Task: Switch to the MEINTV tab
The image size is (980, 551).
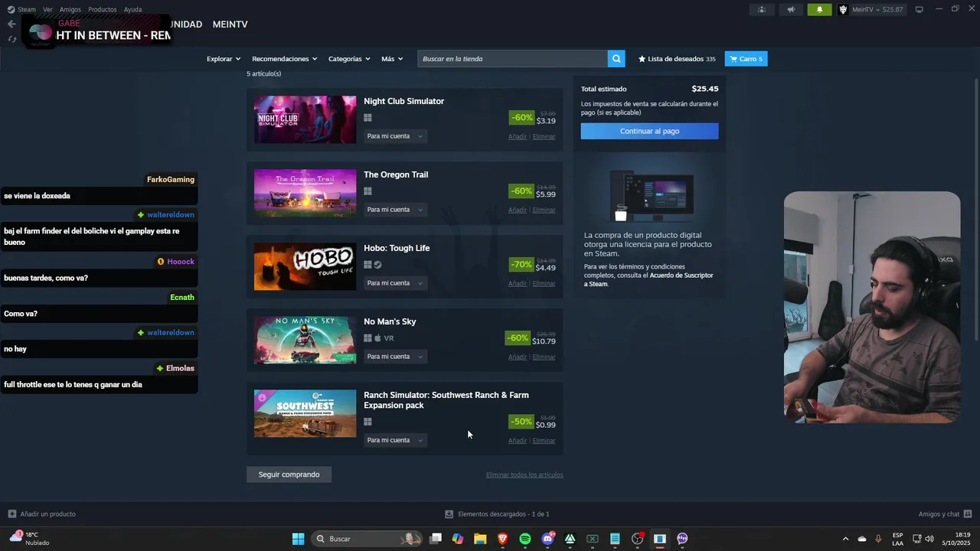Action: pos(230,24)
